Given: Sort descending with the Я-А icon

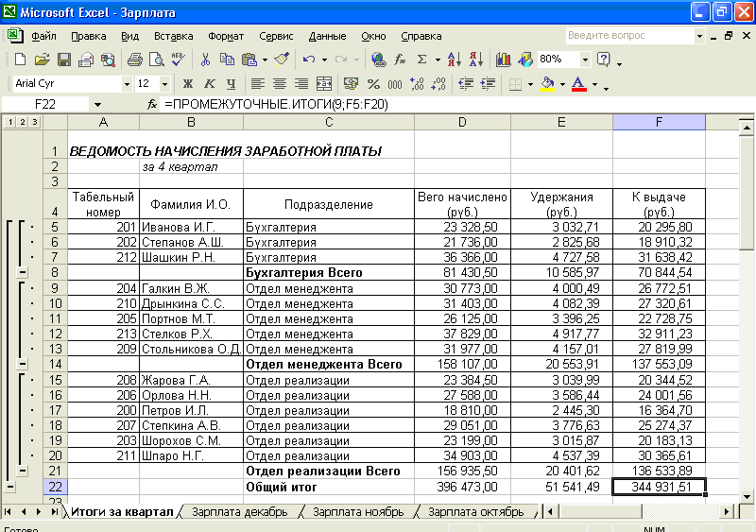Looking at the screenshot, I should (476, 60).
